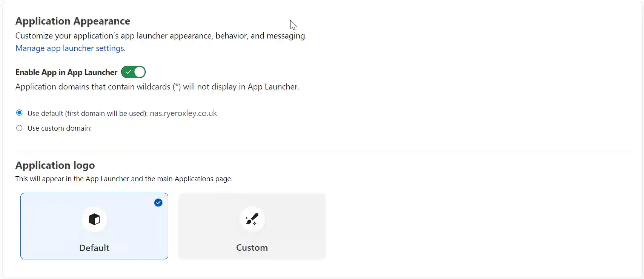Open the Custom application logo option
Viewport: 644px width, 279px height.
(x=252, y=227)
